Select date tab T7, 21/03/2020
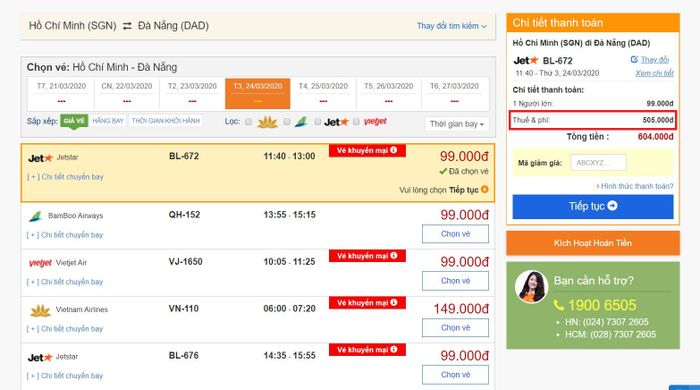The width and height of the screenshot is (700, 390). (x=61, y=93)
